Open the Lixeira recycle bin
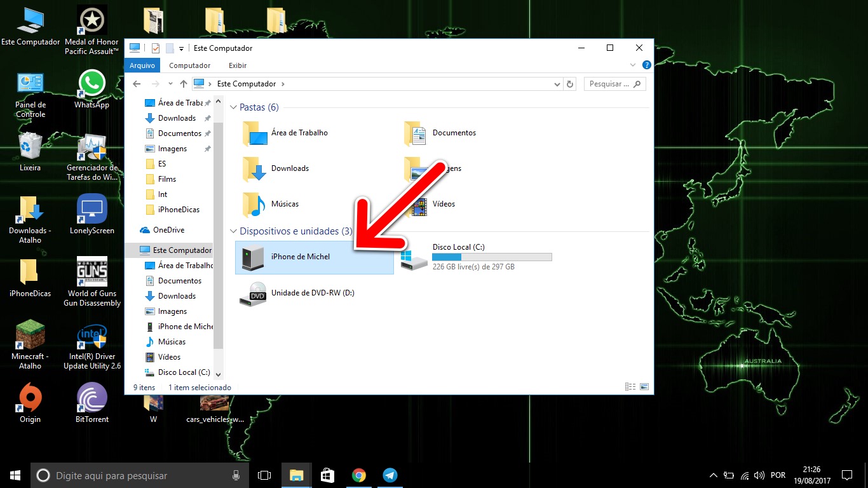The image size is (868, 488). [30, 152]
